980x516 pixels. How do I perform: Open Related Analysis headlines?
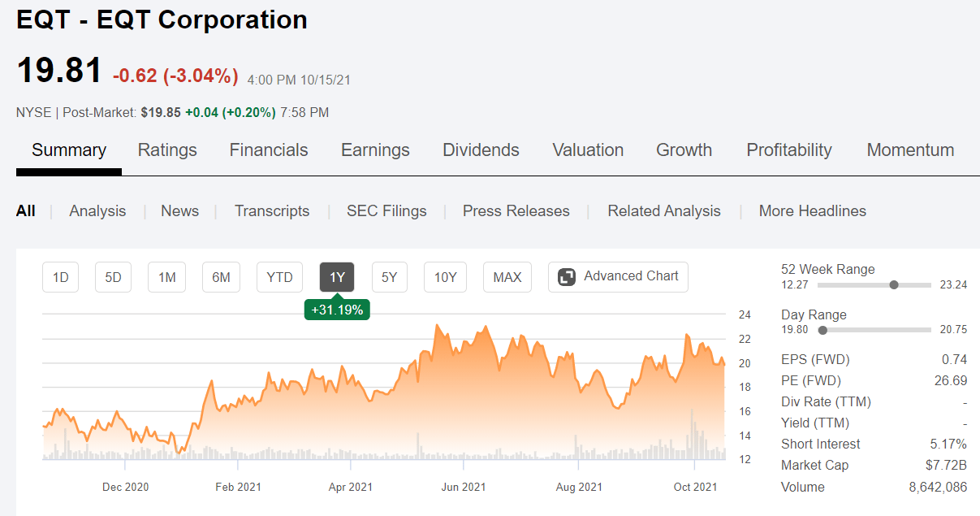click(664, 211)
